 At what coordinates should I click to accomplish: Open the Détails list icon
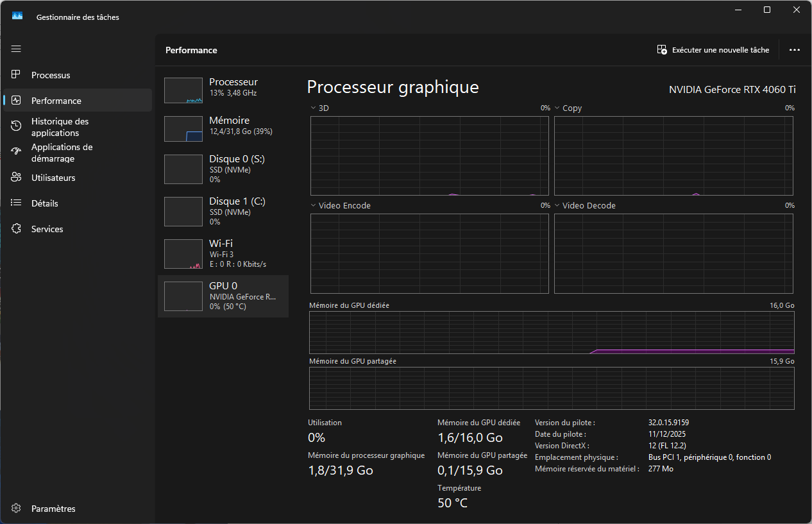(17, 203)
